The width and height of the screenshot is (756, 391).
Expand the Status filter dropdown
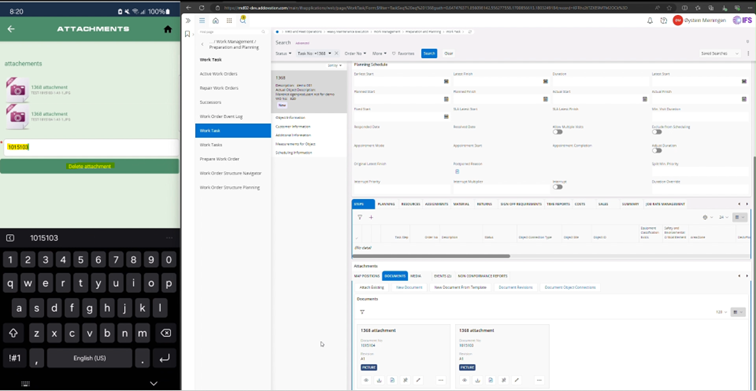point(284,54)
